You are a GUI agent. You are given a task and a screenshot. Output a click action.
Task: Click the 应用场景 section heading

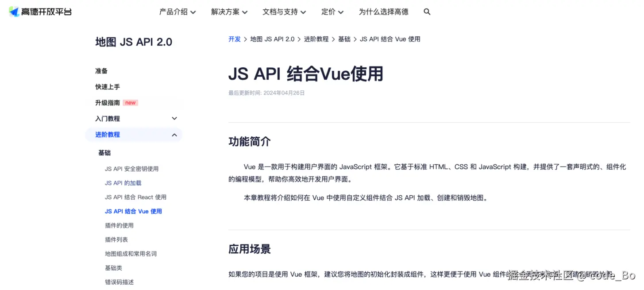(250, 249)
